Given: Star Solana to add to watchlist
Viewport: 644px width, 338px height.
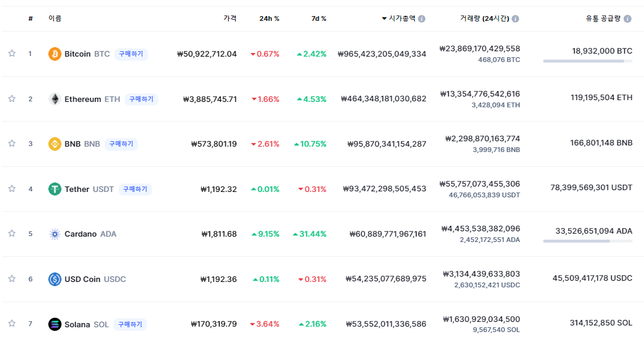Looking at the screenshot, I should pyautogui.click(x=12, y=323).
